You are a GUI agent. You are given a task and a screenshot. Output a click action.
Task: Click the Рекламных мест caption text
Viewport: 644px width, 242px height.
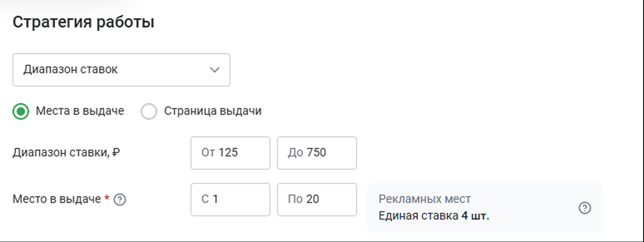pyautogui.click(x=425, y=199)
